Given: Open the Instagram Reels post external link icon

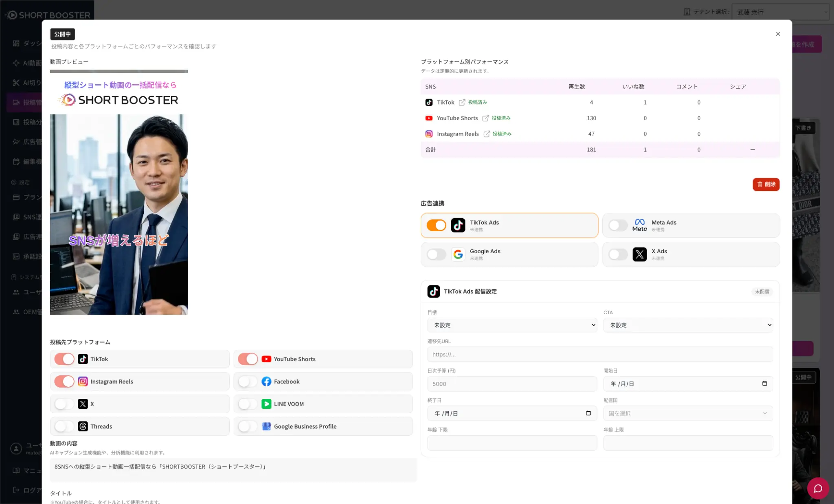Looking at the screenshot, I should click(x=487, y=134).
